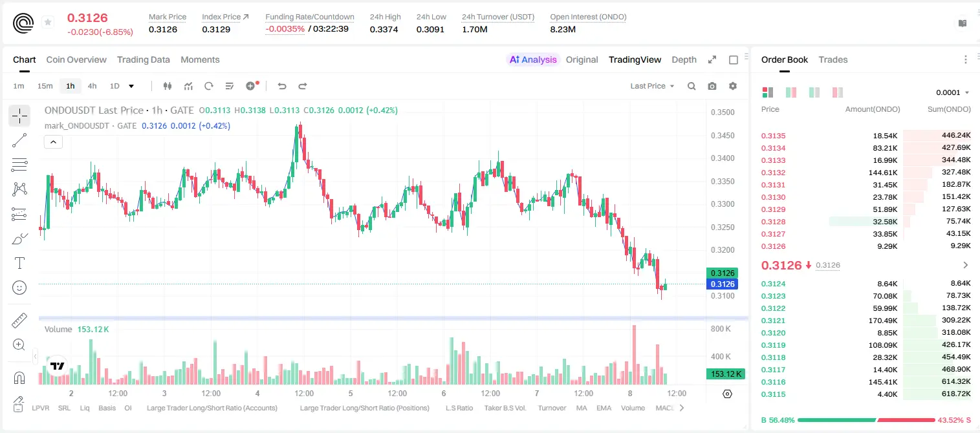
Task: Add ONDOUSDT to favorites star
Action: pos(48,23)
